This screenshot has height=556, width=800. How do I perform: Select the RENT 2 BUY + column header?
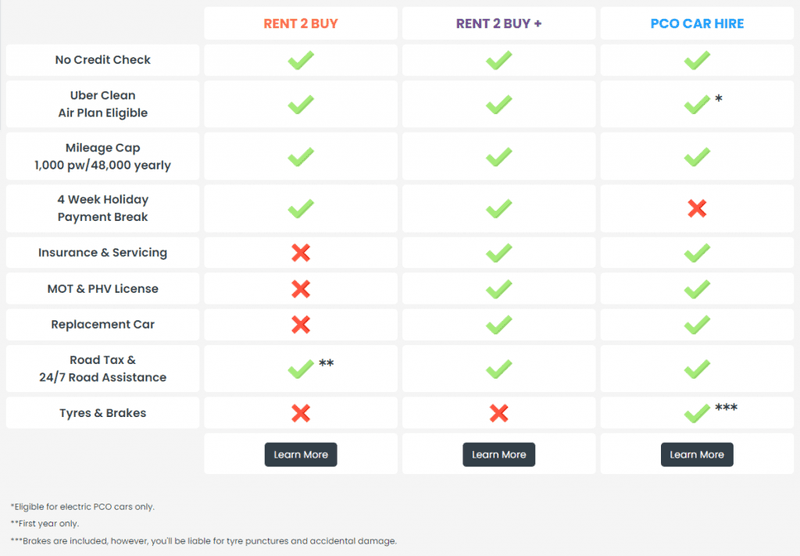[x=499, y=23]
